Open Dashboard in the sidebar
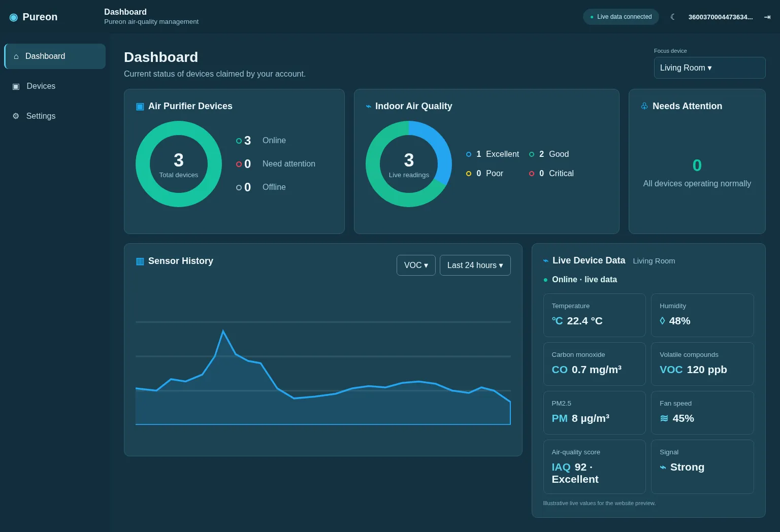Screen dimensions: 780x532 [55, 56]
